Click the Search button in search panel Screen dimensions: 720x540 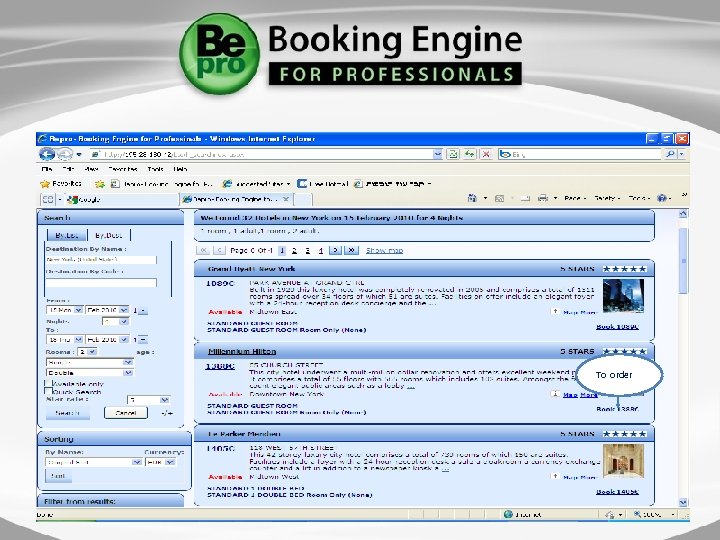tap(68, 413)
